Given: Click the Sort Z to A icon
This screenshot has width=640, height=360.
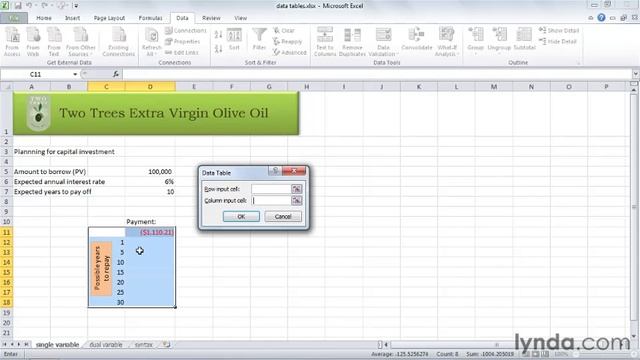Looking at the screenshot, I should 218,49.
